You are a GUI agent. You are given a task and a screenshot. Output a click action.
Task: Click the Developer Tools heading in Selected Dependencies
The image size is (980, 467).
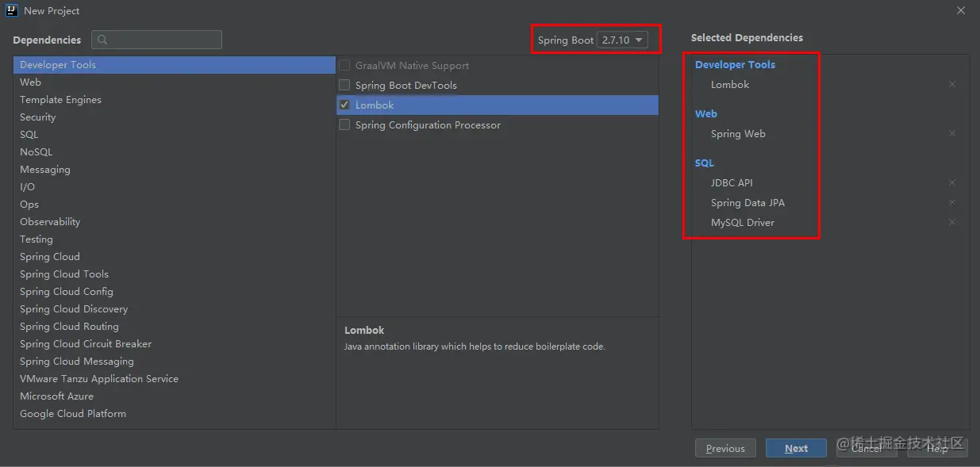735,65
